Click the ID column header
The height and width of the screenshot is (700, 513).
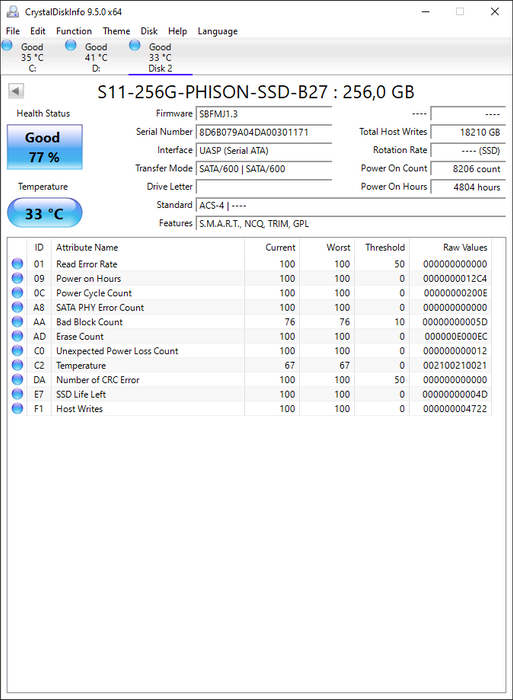39,247
